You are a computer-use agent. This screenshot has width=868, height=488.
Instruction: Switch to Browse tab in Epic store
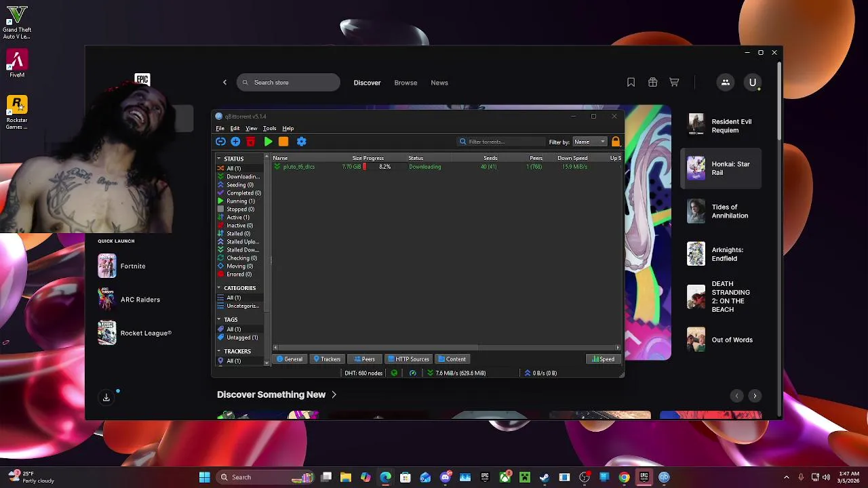(x=406, y=83)
